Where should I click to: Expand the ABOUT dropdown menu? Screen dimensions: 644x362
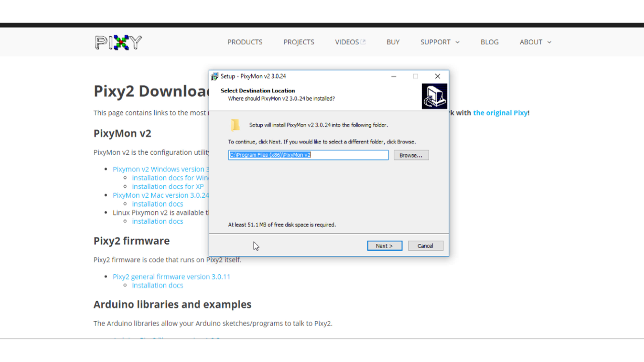[535, 42]
